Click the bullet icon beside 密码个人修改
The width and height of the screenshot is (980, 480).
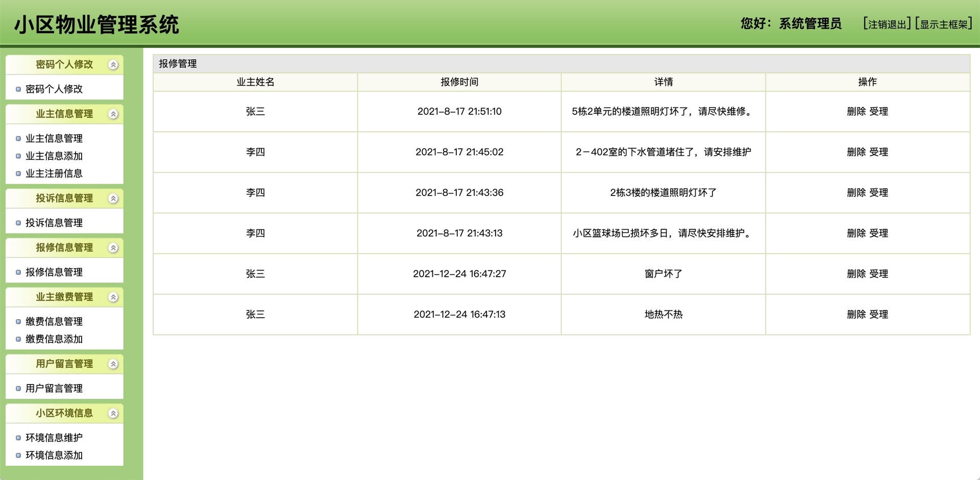pos(17,88)
